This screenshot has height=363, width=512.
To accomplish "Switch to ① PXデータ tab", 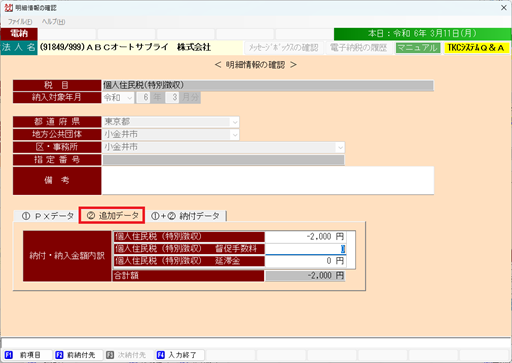I will tap(47, 216).
